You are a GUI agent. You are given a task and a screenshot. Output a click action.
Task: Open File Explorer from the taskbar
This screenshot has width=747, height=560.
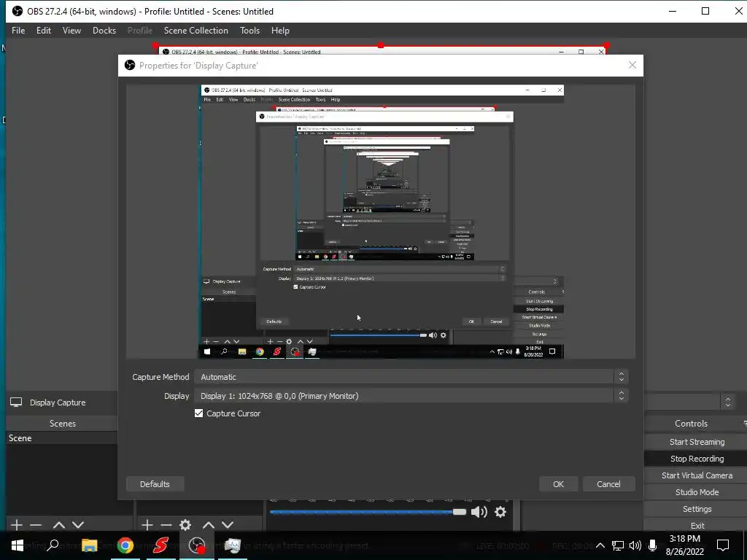coord(89,545)
